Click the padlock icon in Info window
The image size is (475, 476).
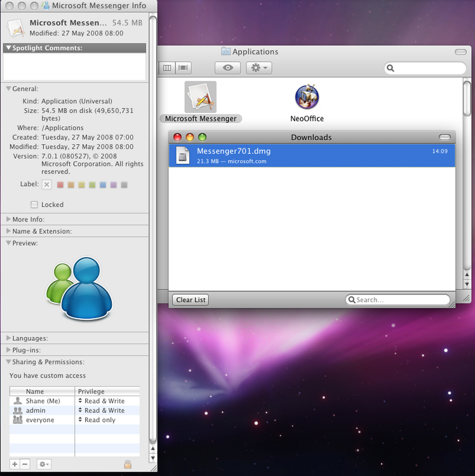128,464
